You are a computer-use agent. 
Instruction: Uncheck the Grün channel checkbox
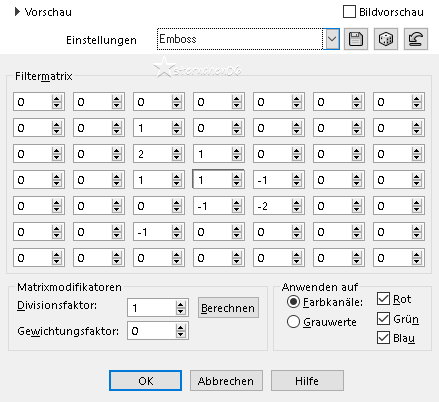[x=383, y=318]
